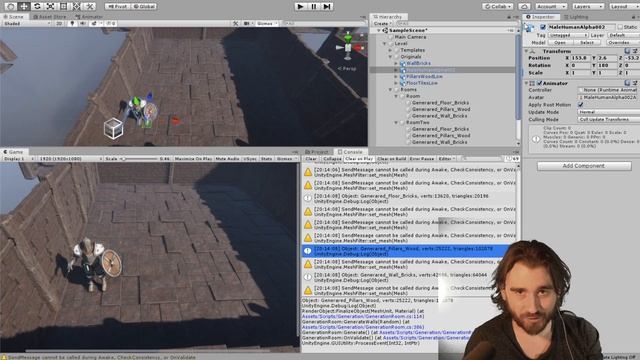Select the Rotate tool
This screenshot has height=360, width=640.
point(37,6)
